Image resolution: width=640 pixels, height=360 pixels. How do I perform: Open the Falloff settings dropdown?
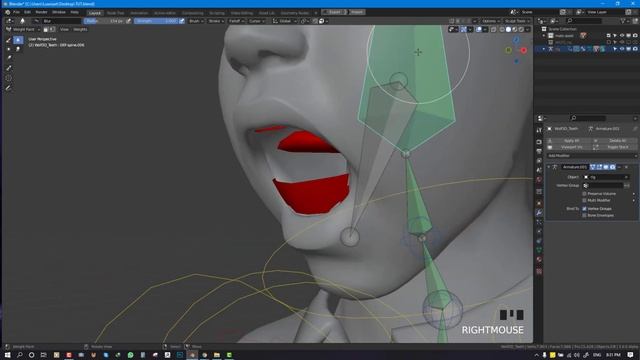(236, 21)
